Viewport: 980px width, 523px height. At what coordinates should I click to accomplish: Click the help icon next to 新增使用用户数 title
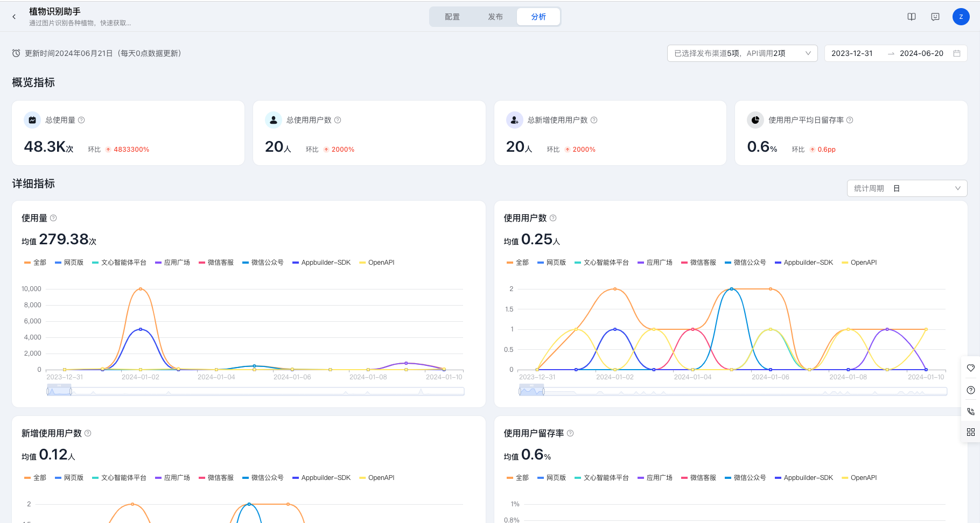point(88,433)
